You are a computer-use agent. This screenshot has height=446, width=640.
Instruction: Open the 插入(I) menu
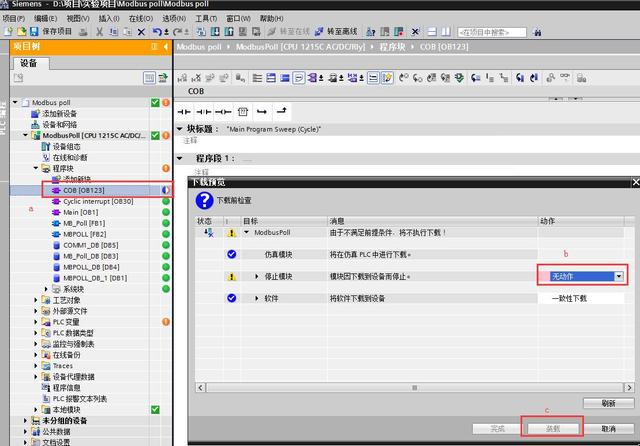[x=109, y=18]
